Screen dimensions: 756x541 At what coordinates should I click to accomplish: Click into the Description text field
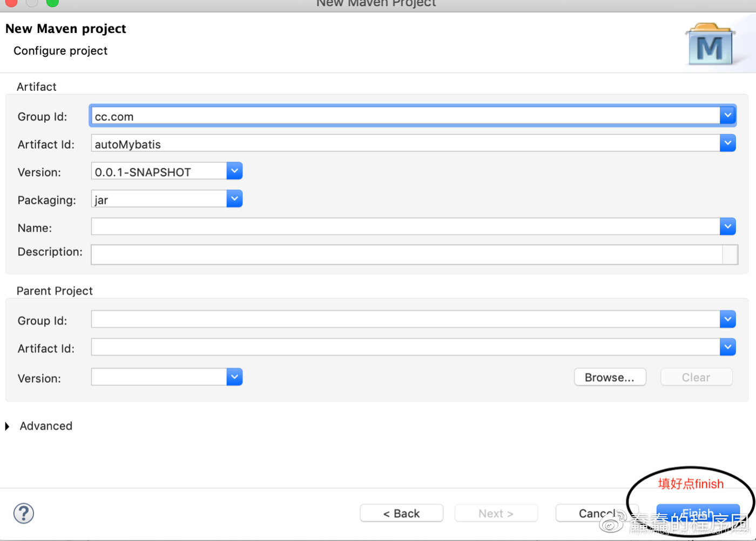pyautogui.click(x=405, y=255)
